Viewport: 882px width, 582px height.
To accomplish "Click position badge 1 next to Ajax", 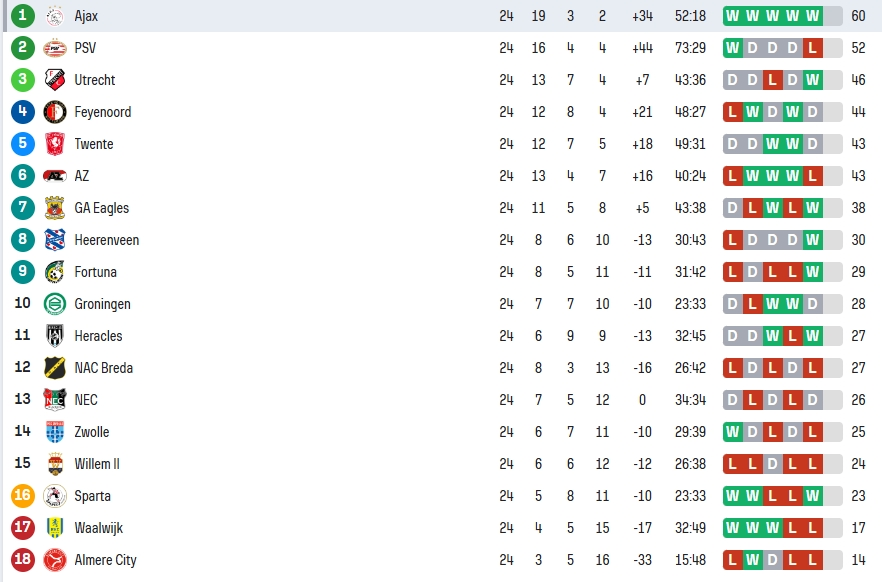I will 22,16.
